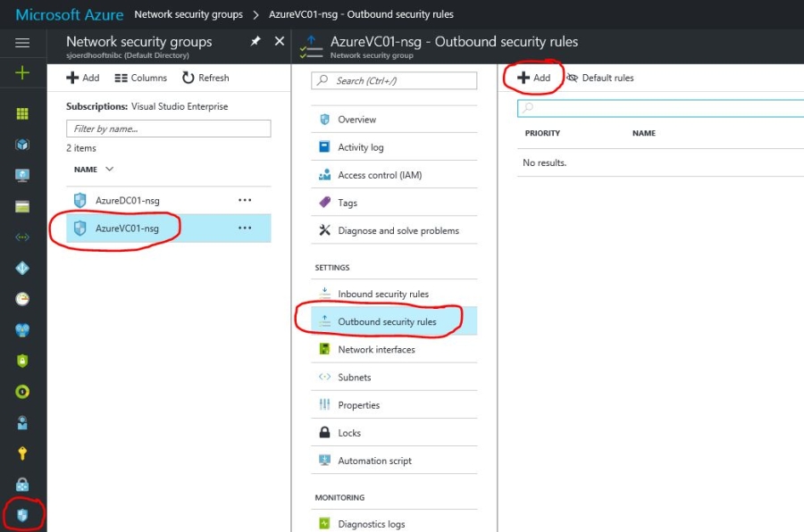Image resolution: width=804 pixels, height=532 pixels.
Task: Open the Virtual networks sidebar icon
Action: [22, 237]
